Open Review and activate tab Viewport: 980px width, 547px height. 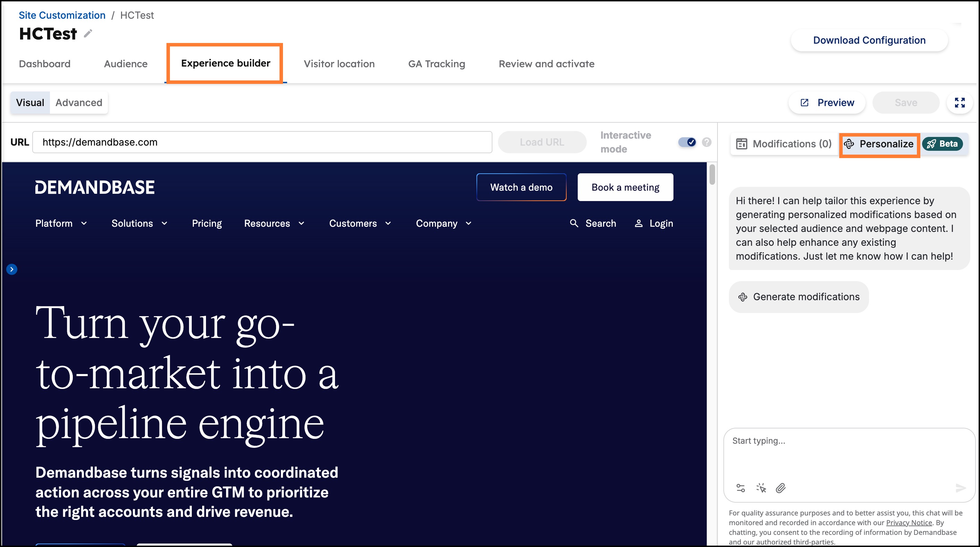pyautogui.click(x=546, y=64)
